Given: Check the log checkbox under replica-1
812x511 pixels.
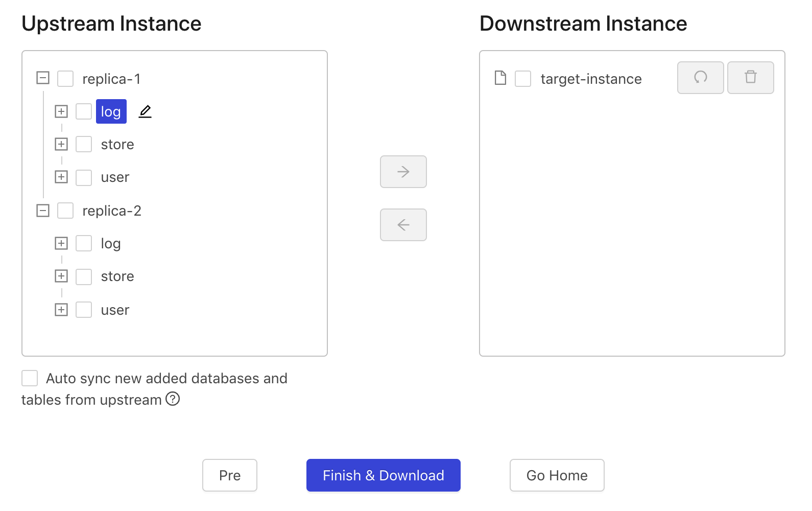Looking at the screenshot, I should click(84, 111).
